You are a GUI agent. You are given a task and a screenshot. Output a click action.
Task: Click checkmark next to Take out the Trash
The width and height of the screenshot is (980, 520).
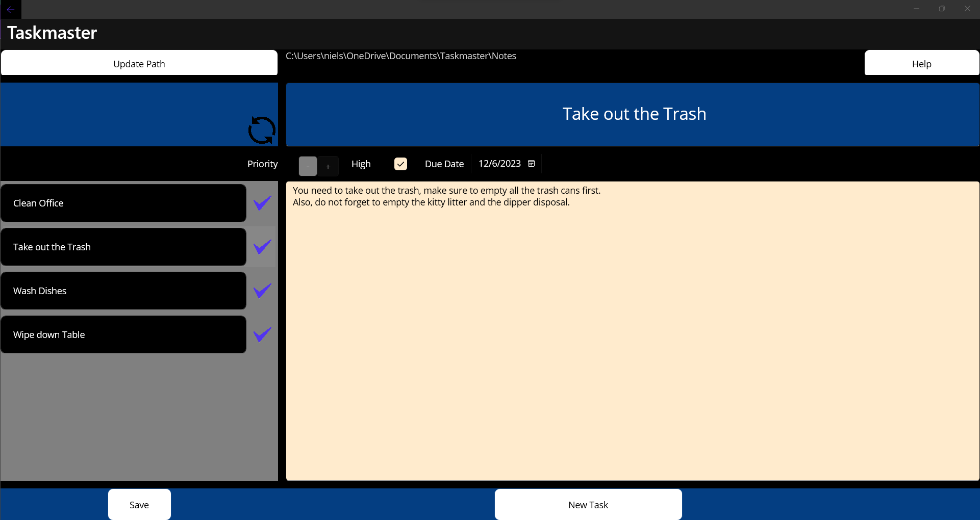pos(262,247)
